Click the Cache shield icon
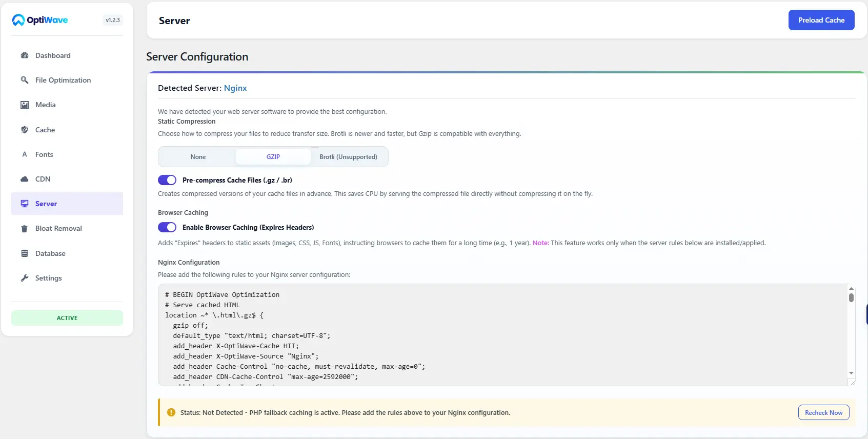This screenshot has height=439, width=868. coord(24,130)
